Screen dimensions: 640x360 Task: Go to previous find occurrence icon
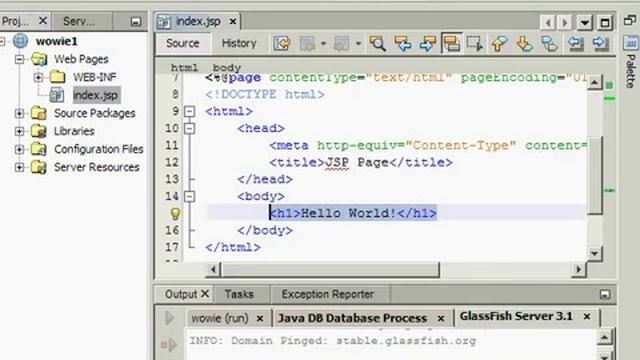[402, 43]
